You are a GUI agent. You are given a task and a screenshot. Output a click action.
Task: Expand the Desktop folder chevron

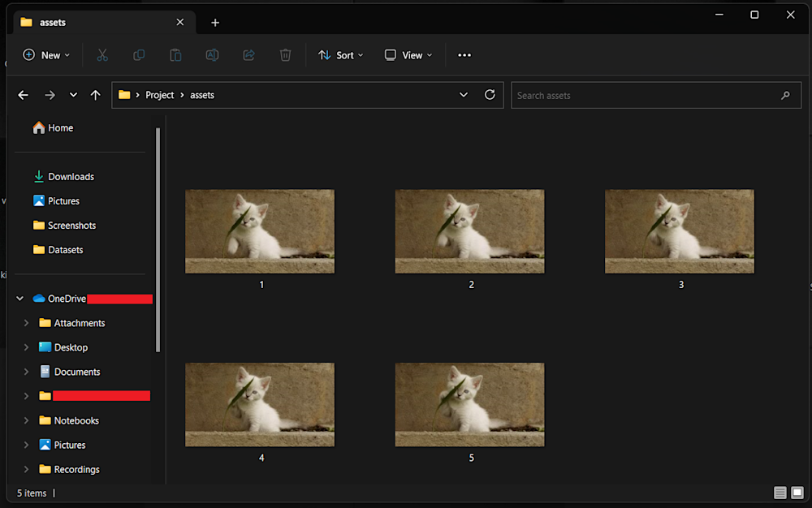[x=26, y=347]
